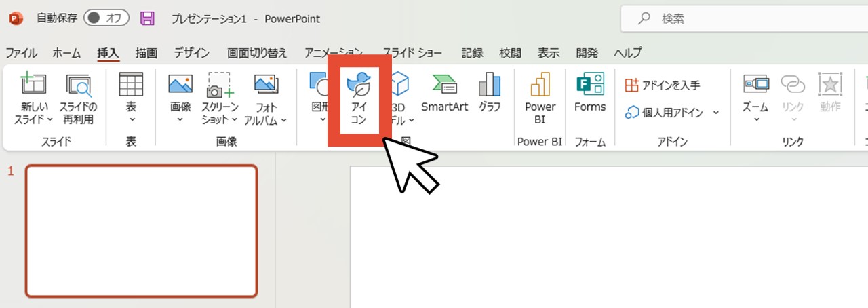Select slide 1 thumbnail
This screenshot has height=308, width=868.
click(142, 231)
